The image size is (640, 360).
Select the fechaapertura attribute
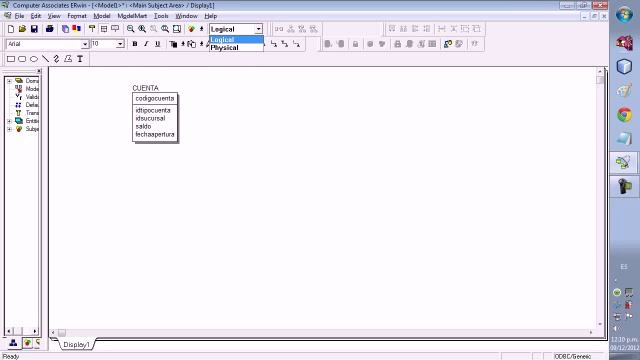(155, 134)
